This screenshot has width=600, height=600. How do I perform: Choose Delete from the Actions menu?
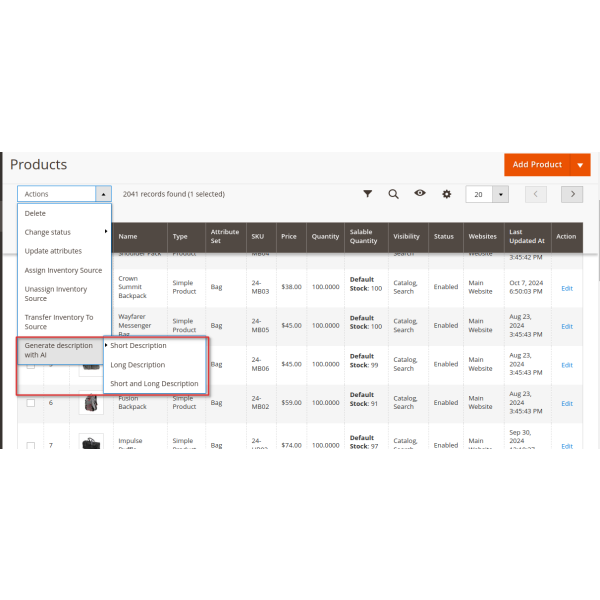(35, 213)
